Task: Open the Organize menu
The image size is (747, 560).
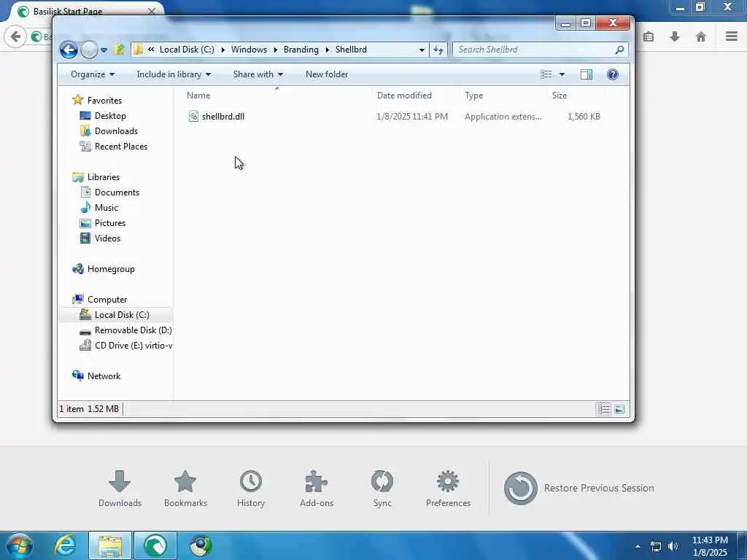Action: (93, 74)
